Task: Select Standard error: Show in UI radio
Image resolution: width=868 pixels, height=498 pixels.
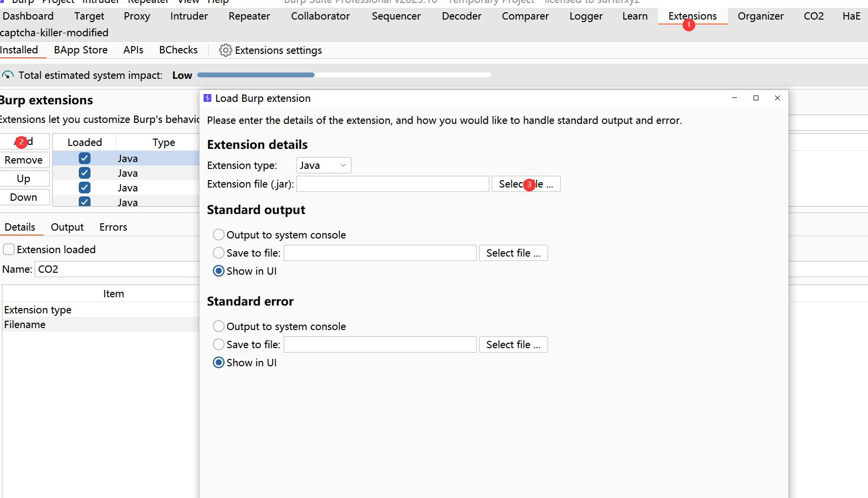Action: 219,362
